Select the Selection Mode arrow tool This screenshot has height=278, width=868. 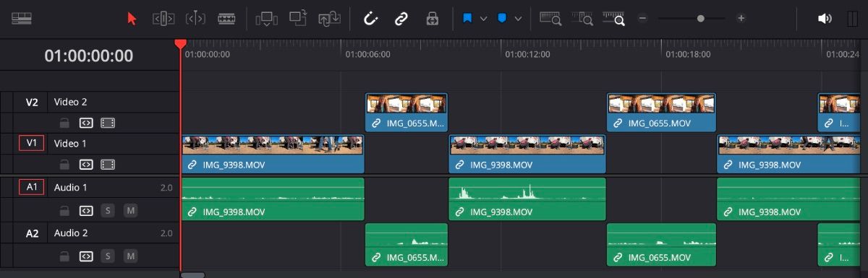[x=132, y=19]
